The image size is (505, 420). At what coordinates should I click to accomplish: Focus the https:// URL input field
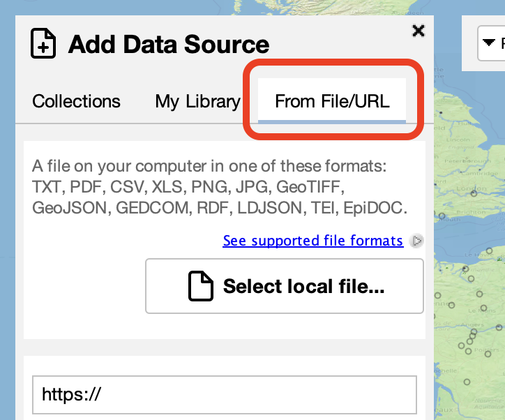(224, 395)
